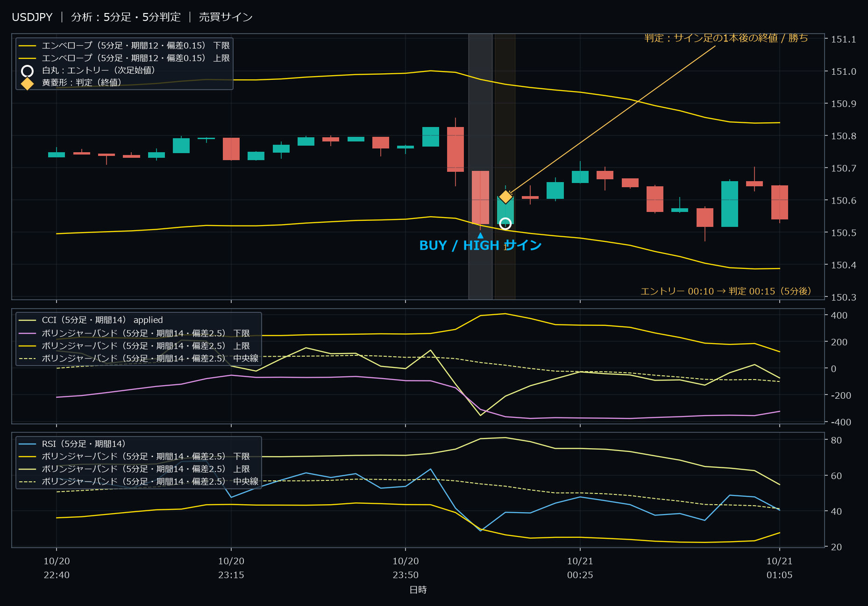Click the 分析：5分足・5分判定 heading text
The height and width of the screenshot is (606, 868).
click(126, 17)
